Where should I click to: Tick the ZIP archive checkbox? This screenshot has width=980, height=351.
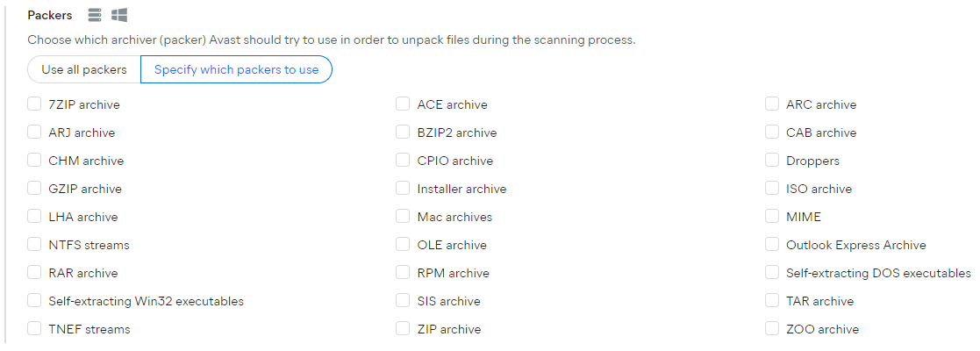pyautogui.click(x=403, y=328)
